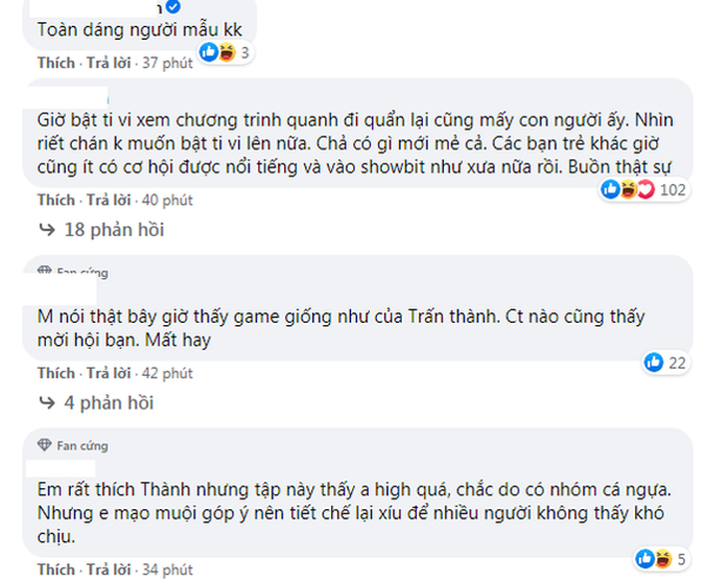Reply to the comment posted 42 phút ago

point(109,374)
